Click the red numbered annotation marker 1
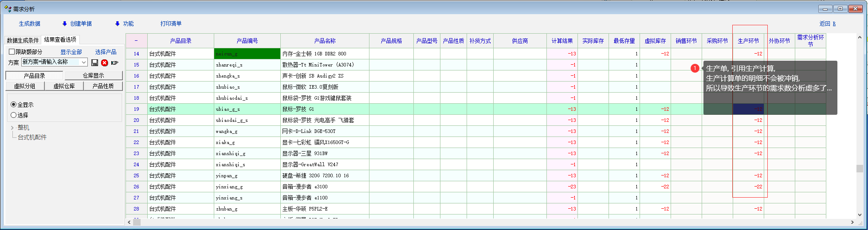Viewport: 868px width, 230px height. tap(695, 68)
